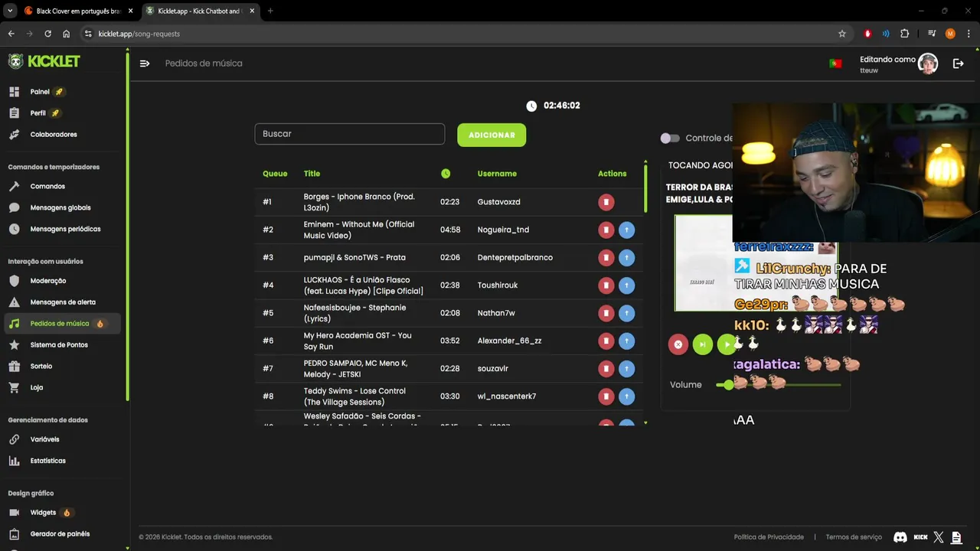980x551 pixels.
Task: Click the ADICIONAR button
Action: pos(492,135)
